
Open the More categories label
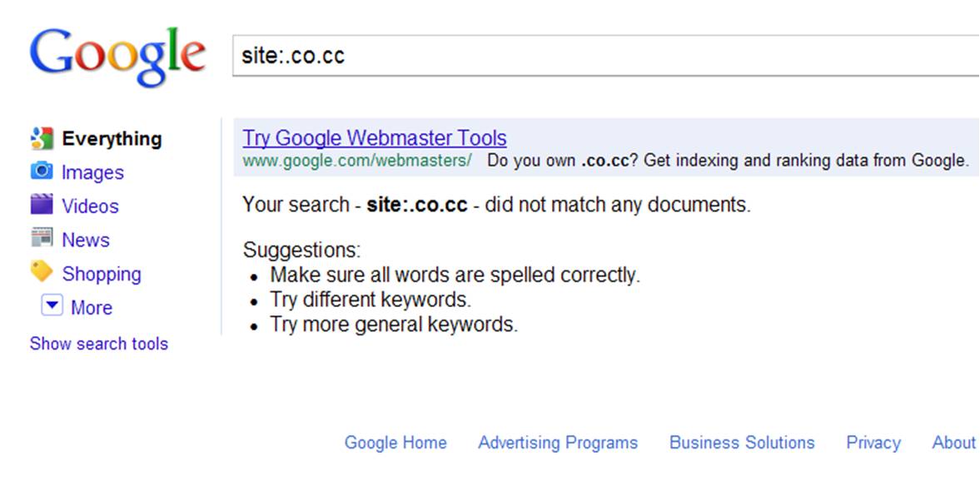point(92,308)
